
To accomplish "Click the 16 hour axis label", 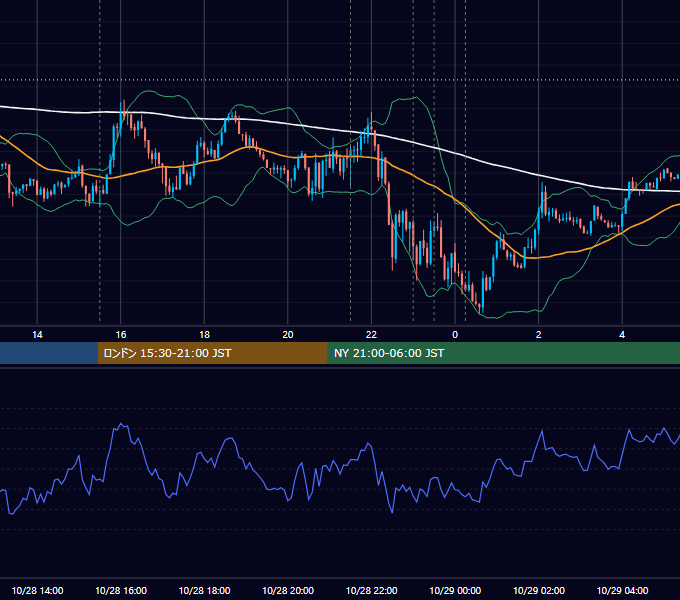I will (121, 335).
